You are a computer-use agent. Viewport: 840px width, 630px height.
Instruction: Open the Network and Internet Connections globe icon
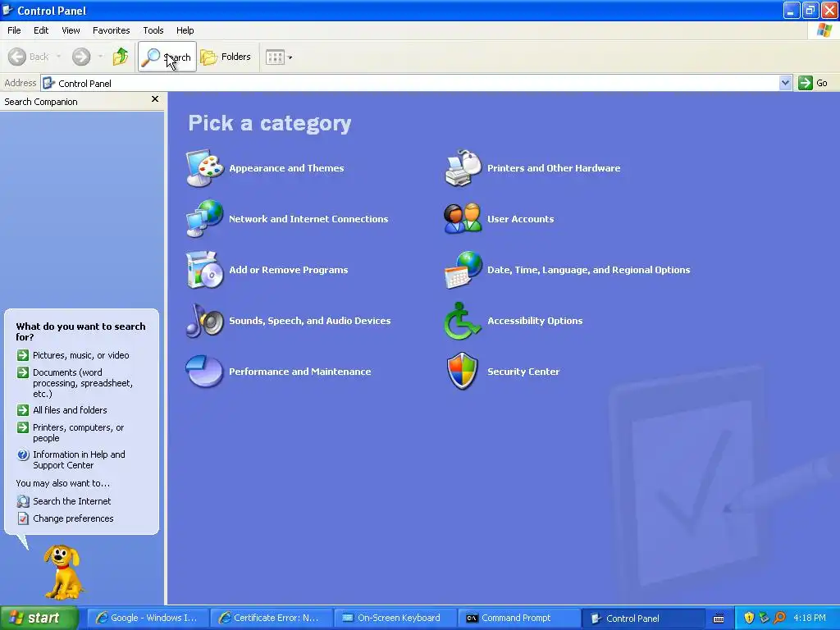tap(204, 218)
